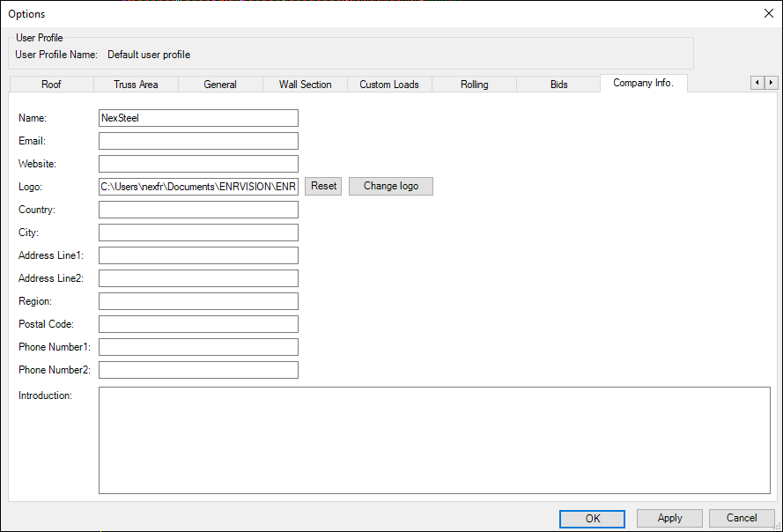The height and width of the screenshot is (532, 783).
Task: Click the Name field containing NexSteel
Action: pos(198,118)
